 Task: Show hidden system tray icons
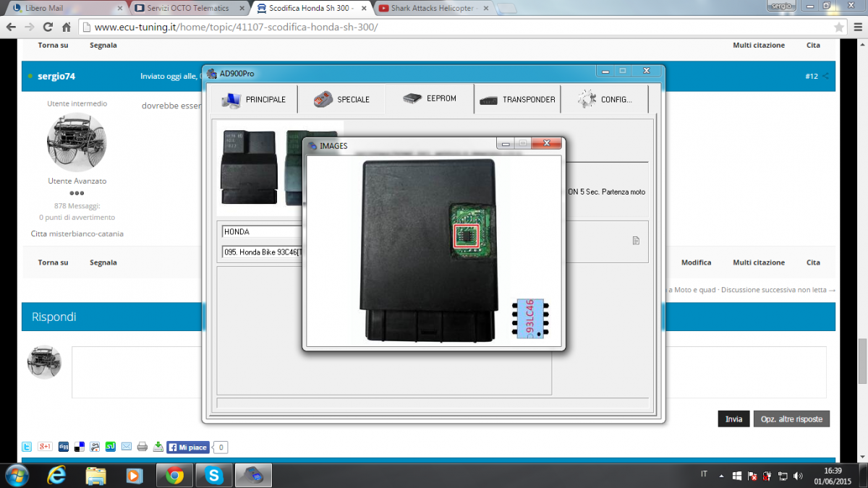721,476
